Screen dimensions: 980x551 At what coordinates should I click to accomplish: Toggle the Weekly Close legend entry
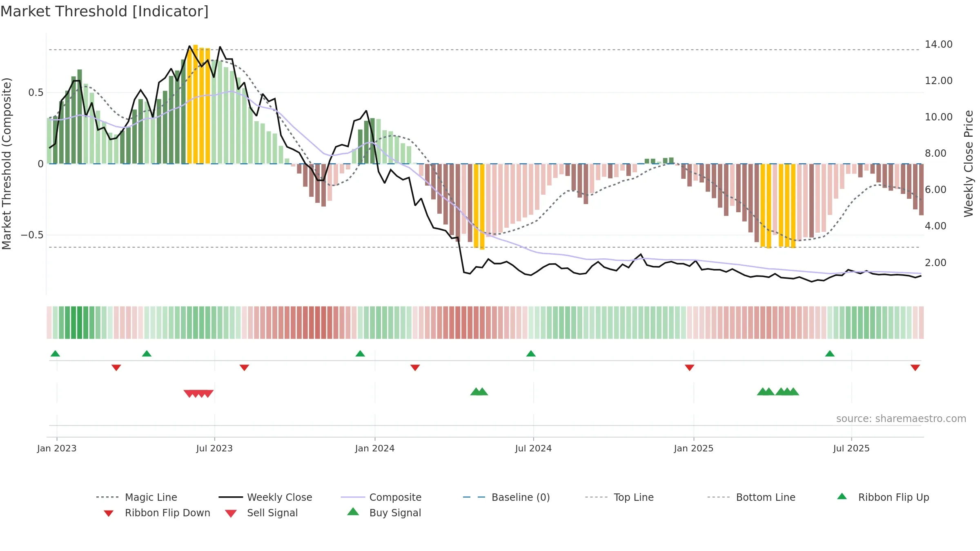click(x=265, y=497)
